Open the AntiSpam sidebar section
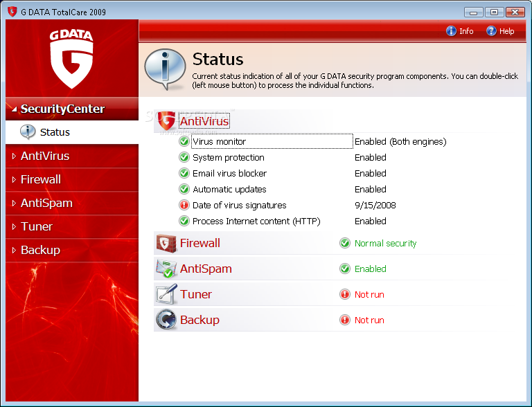 tap(72, 203)
